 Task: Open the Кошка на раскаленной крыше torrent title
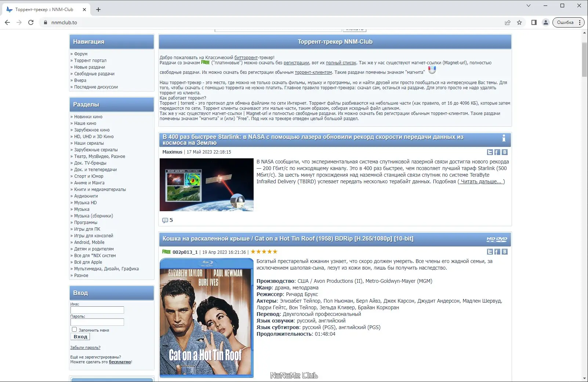click(x=288, y=239)
